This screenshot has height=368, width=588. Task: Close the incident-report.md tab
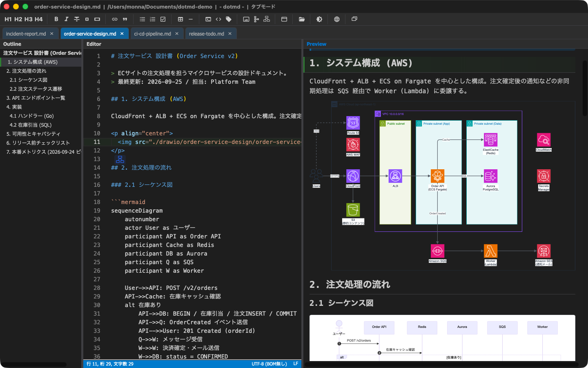click(52, 34)
